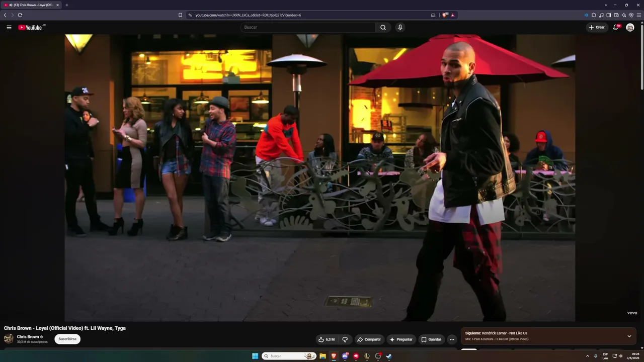Open the Crear menu
This screenshot has width=644, height=362.
click(597, 27)
